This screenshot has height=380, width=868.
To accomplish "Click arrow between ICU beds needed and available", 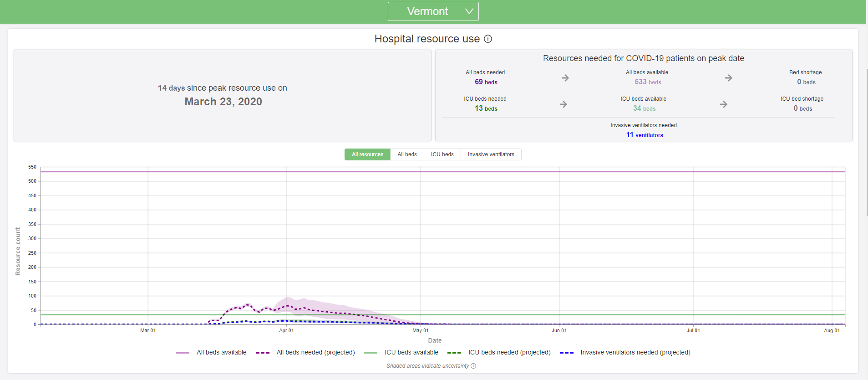I will (x=563, y=104).
